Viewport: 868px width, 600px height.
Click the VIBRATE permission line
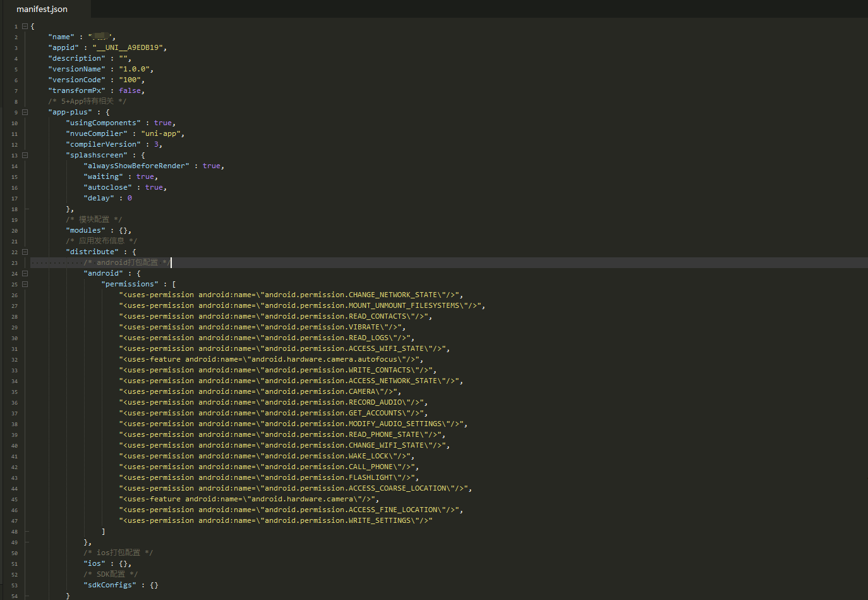click(262, 327)
